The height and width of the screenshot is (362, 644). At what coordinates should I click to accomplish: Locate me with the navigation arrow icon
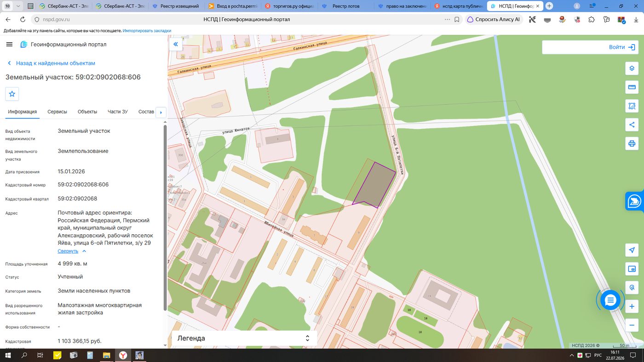[x=632, y=250]
